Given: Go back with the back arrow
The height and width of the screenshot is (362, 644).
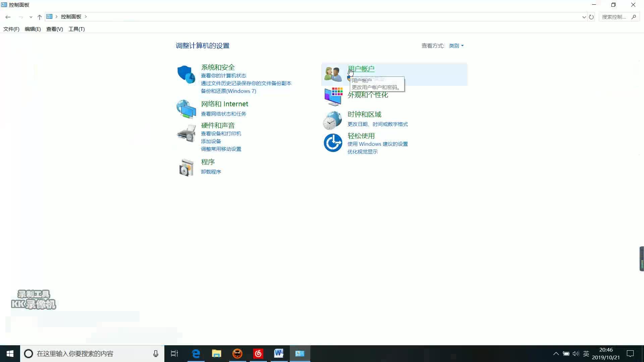Looking at the screenshot, I should click(x=8, y=17).
